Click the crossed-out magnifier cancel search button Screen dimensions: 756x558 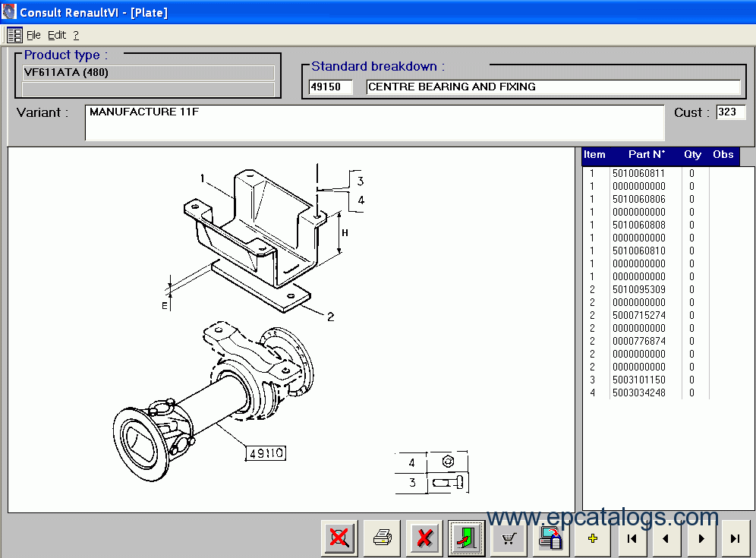[x=339, y=538]
